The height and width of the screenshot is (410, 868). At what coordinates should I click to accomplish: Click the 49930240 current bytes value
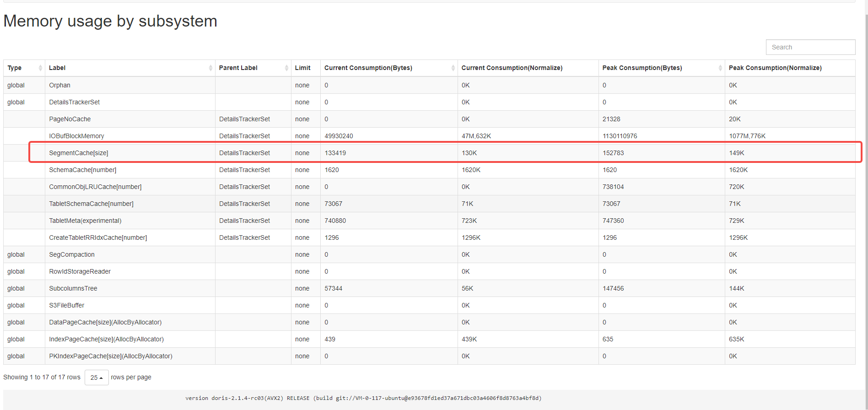coord(339,136)
